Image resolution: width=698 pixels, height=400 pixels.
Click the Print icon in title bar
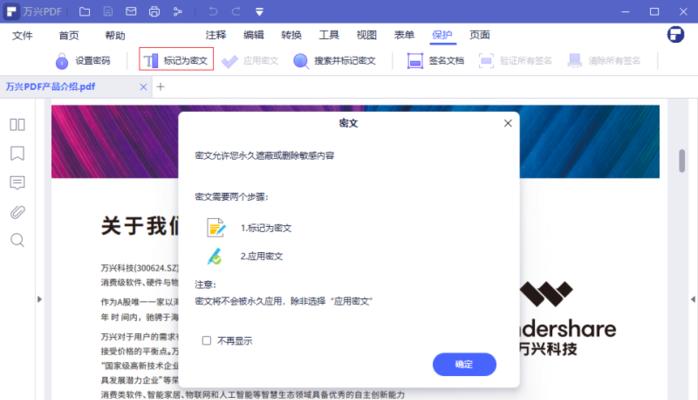click(154, 12)
